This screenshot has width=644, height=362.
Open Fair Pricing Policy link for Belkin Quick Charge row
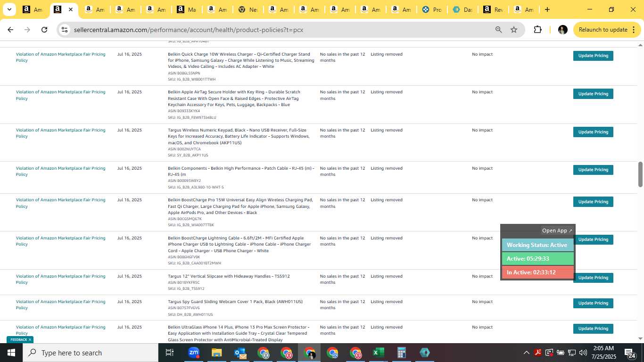[x=61, y=57]
